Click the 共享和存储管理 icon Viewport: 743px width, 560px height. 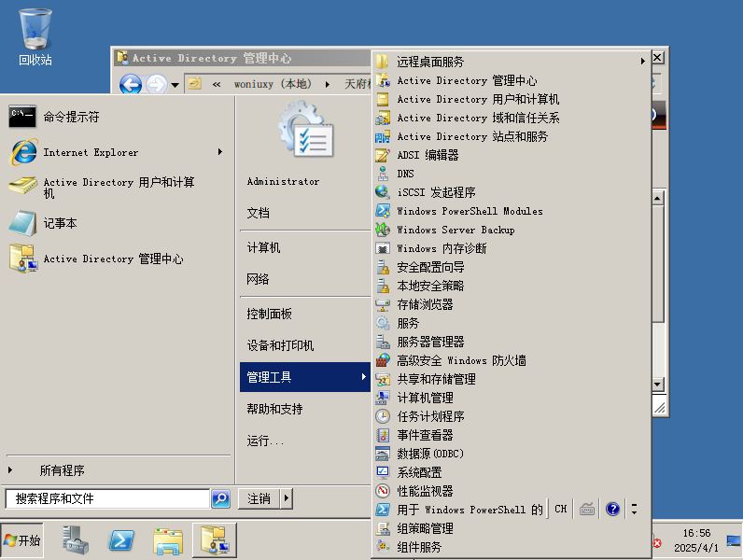[383, 379]
